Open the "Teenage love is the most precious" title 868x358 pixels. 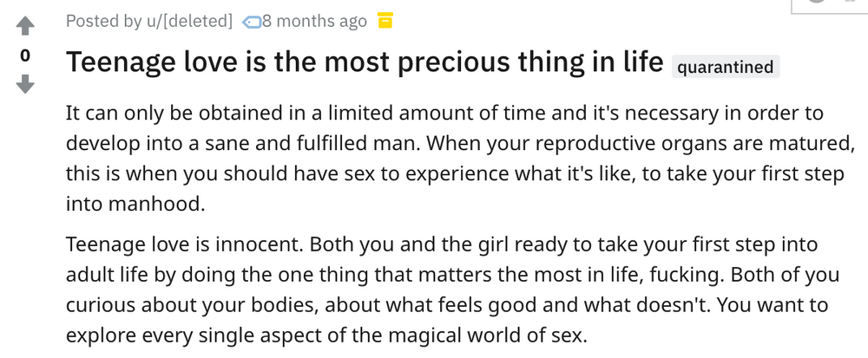[365, 62]
